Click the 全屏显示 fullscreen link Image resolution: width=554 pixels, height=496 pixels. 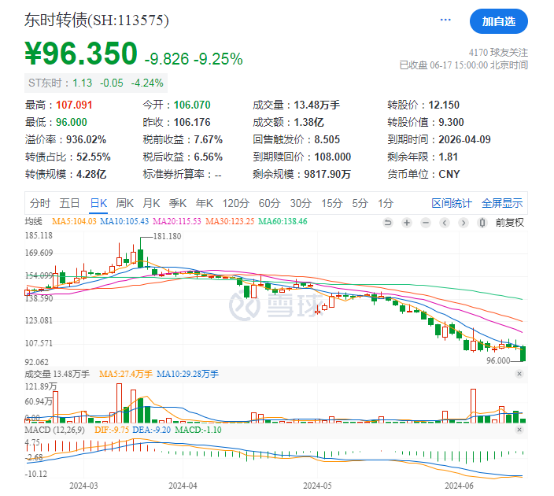(x=502, y=203)
